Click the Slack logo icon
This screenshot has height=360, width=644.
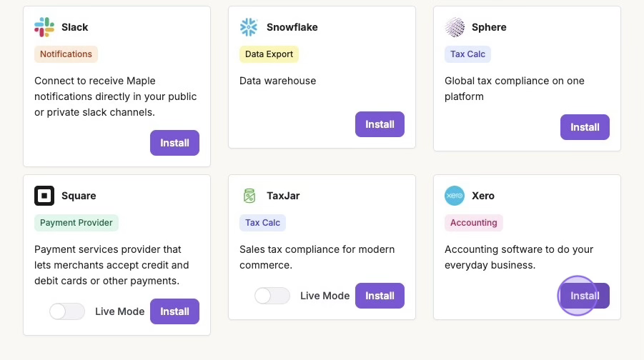(44, 27)
